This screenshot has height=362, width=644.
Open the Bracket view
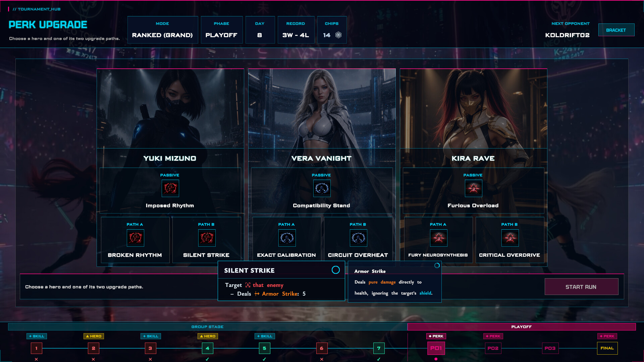[616, 30]
